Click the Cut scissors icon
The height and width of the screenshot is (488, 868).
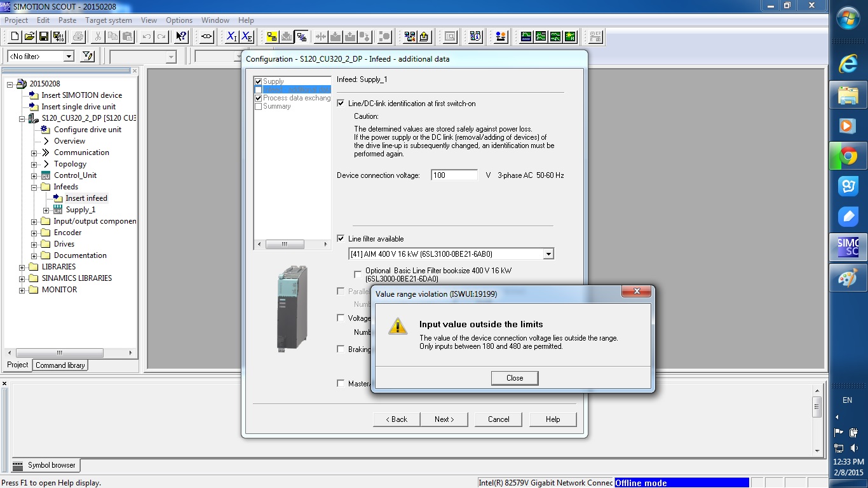coord(98,37)
